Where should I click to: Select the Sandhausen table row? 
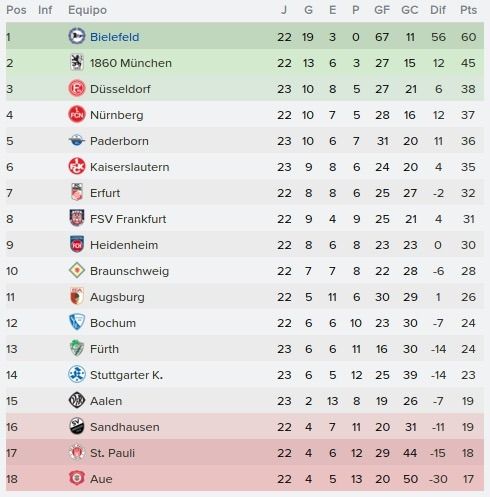click(x=245, y=427)
